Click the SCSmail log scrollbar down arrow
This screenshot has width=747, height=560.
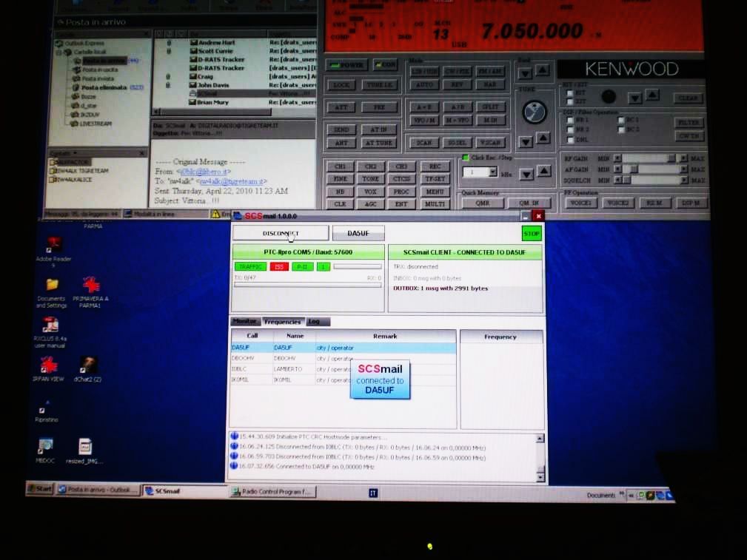click(540, 476)
